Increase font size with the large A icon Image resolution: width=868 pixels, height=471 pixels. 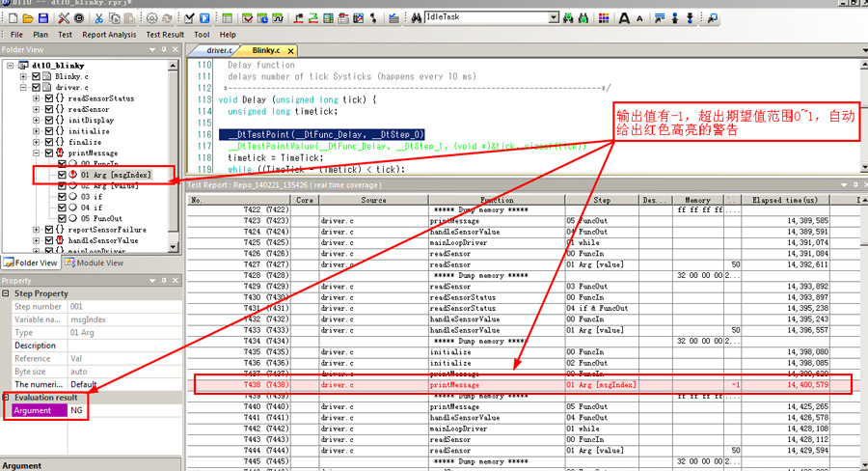tap(624, 18)
